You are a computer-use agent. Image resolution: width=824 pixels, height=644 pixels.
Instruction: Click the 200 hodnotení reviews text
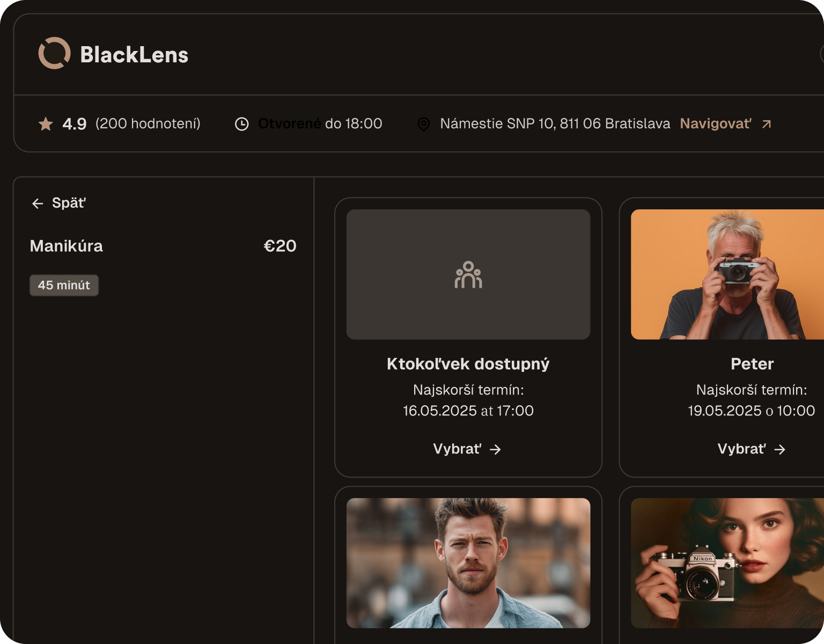148,124
